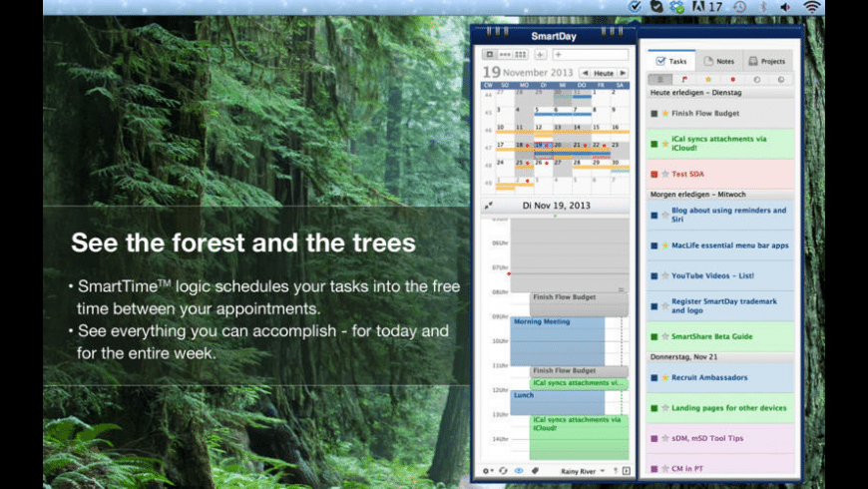This screenshot has width=868, height=489.
Task: Filter tasks by red dot icon
Action: point(733,79)
